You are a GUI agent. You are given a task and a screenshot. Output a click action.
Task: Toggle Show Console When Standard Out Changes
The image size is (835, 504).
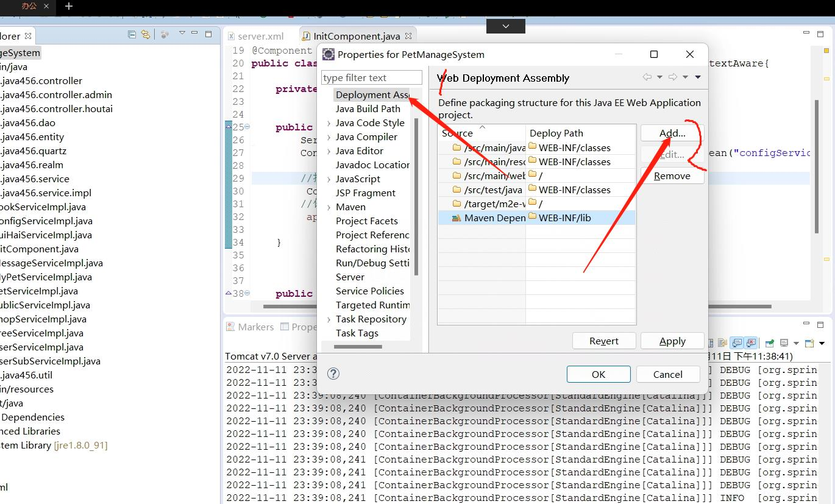pos(735,343)
